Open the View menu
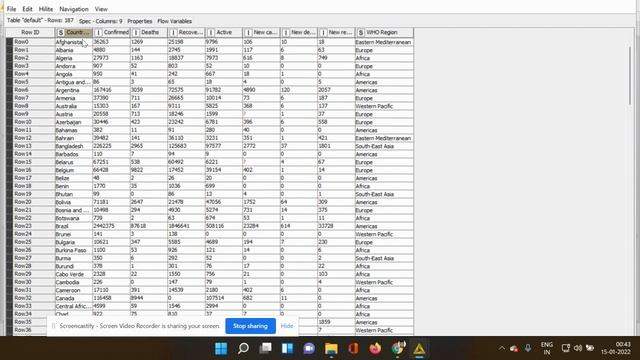The image size is (640, 360). pyautogui.click(x=101, y=9)
